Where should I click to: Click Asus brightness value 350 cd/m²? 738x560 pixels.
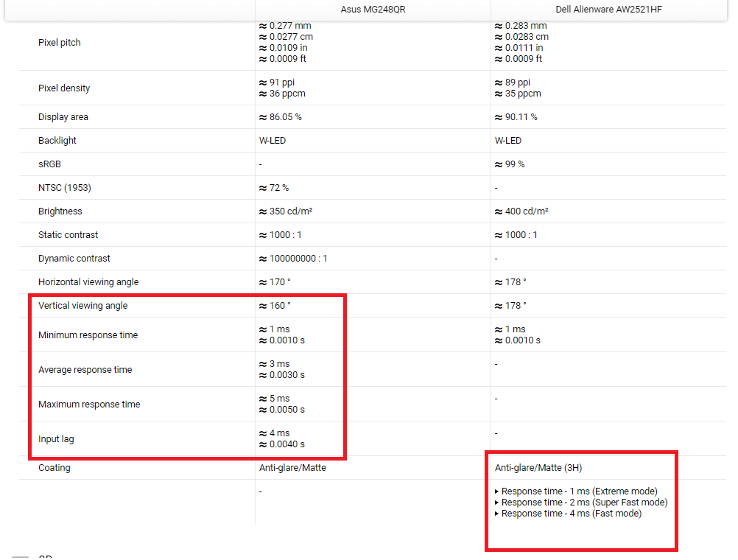[286, 211]
